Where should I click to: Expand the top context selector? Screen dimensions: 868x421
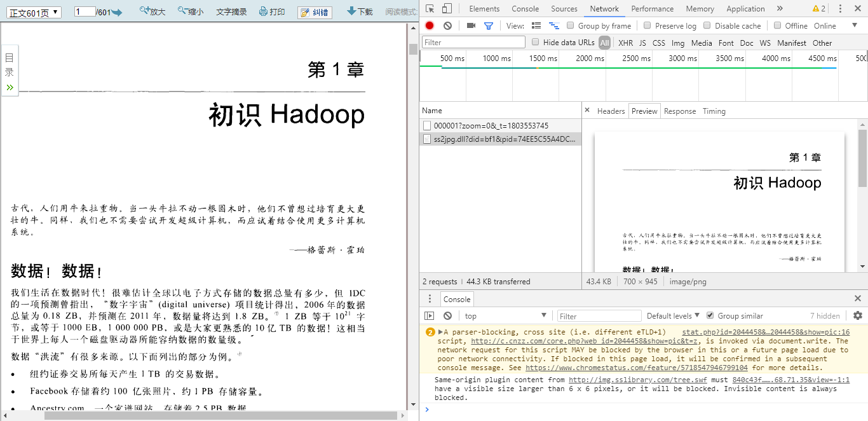505,315
